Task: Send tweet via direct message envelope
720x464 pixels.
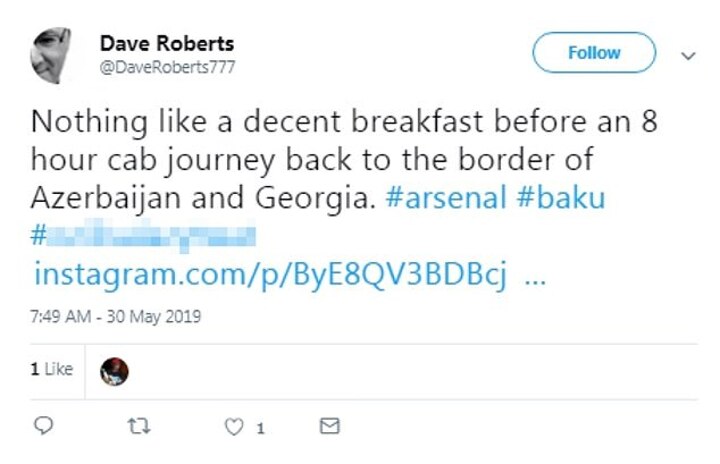Action: pyautogui.click(x=329, y=427)
